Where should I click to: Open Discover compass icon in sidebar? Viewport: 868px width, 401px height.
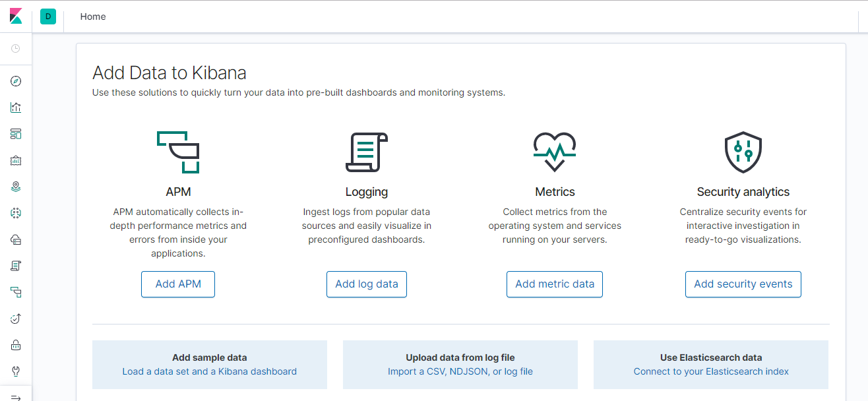16,81
